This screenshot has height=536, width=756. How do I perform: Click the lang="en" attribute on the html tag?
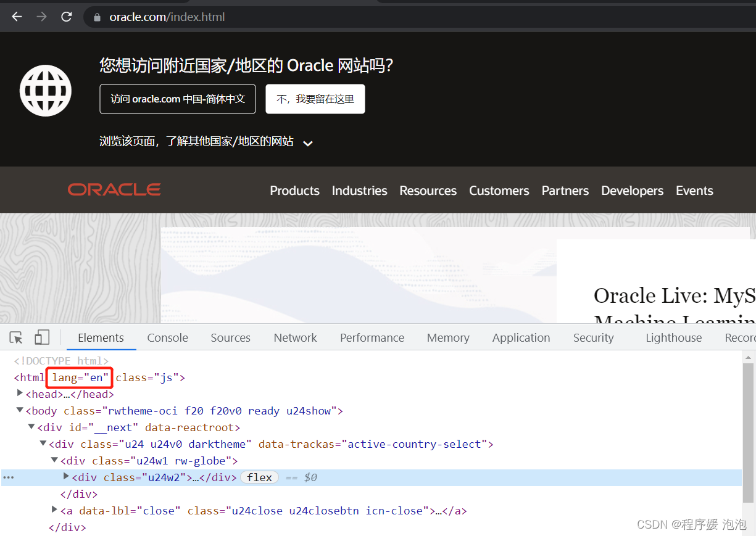click(80, 377)
